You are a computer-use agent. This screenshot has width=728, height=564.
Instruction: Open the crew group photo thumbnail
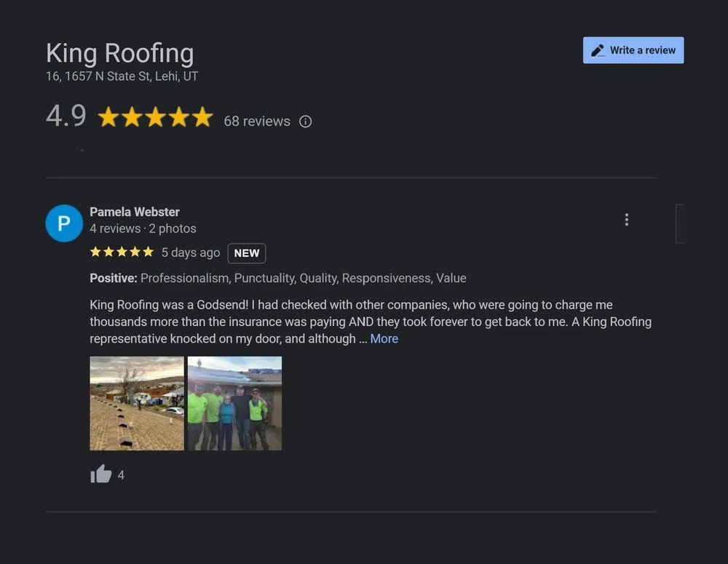pyautogui.click(x=234, y=403)
